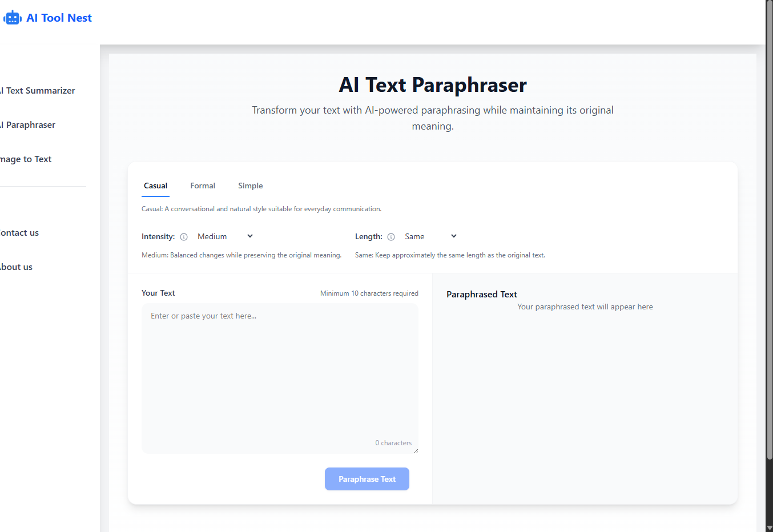The height and width of the screenshot is (532, 773).
Task: Click the AI Tool Nest title text
Action: point(58,17)
